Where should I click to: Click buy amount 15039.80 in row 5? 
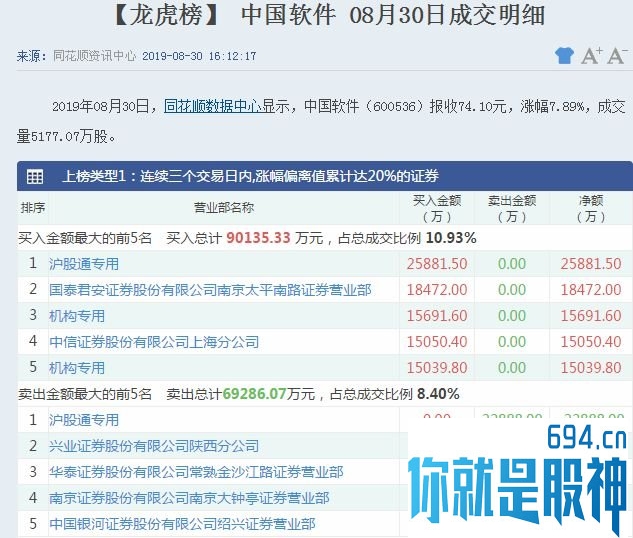click(437, 368)
